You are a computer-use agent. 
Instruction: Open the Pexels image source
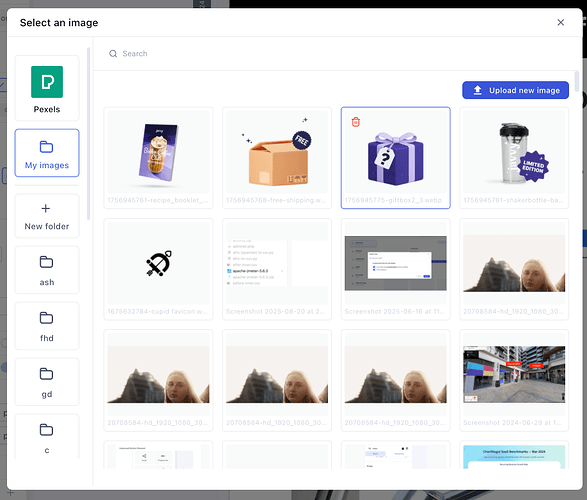(47, 88)
